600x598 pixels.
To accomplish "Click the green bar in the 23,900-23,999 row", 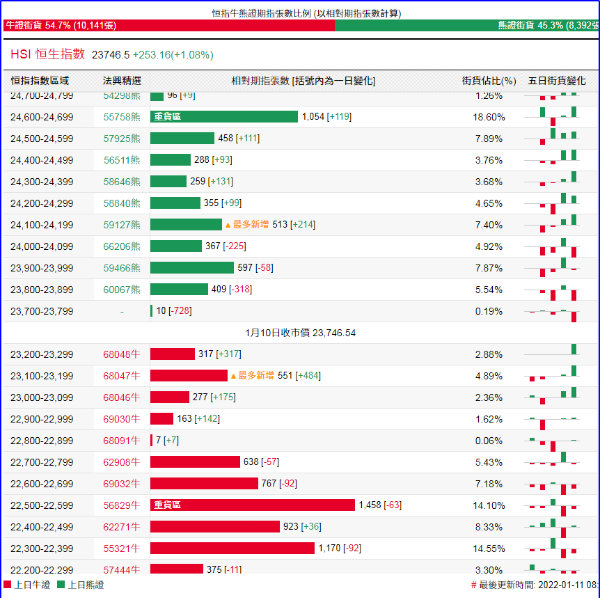I will (192, 267).
